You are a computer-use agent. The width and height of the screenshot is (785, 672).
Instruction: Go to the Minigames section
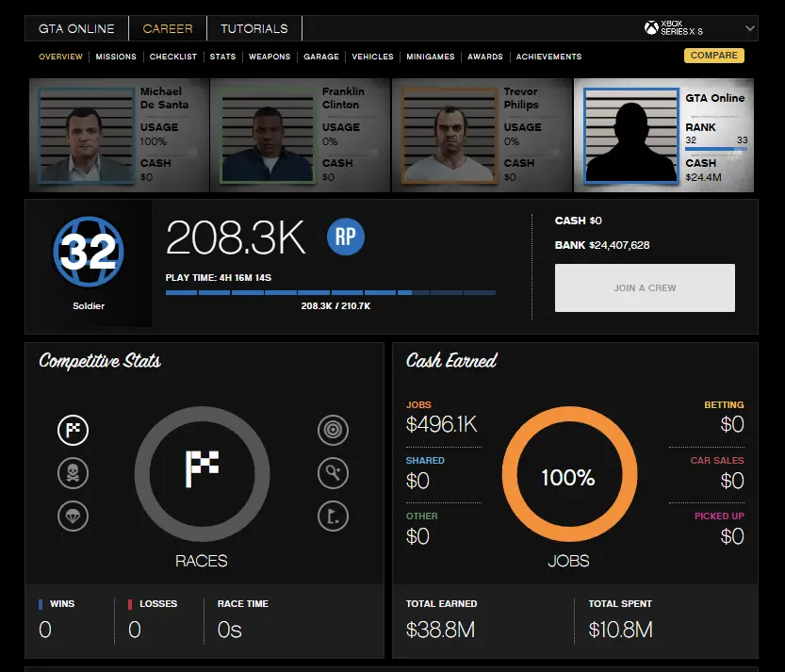(431, 57)
